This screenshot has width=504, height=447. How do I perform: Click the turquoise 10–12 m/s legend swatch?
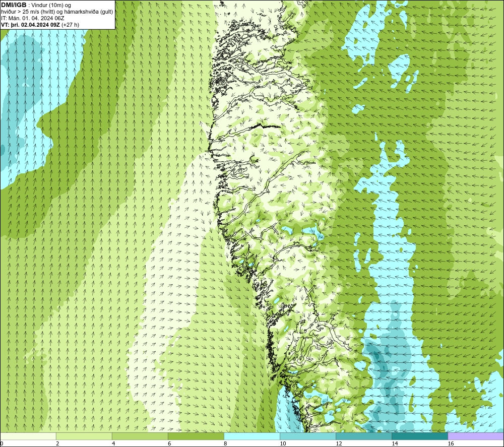[308, 436]
